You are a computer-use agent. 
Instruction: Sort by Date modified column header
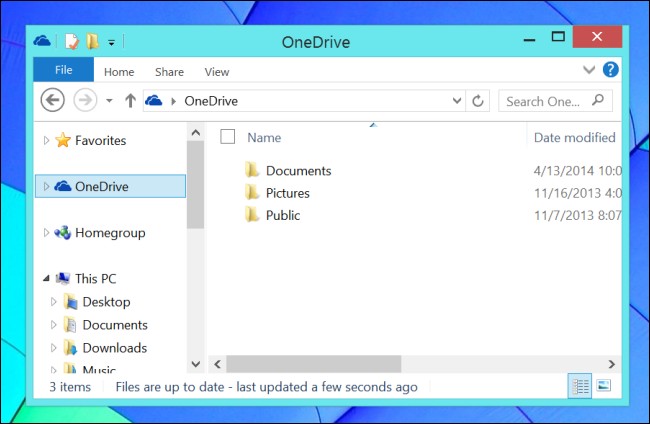click(575, 138)
